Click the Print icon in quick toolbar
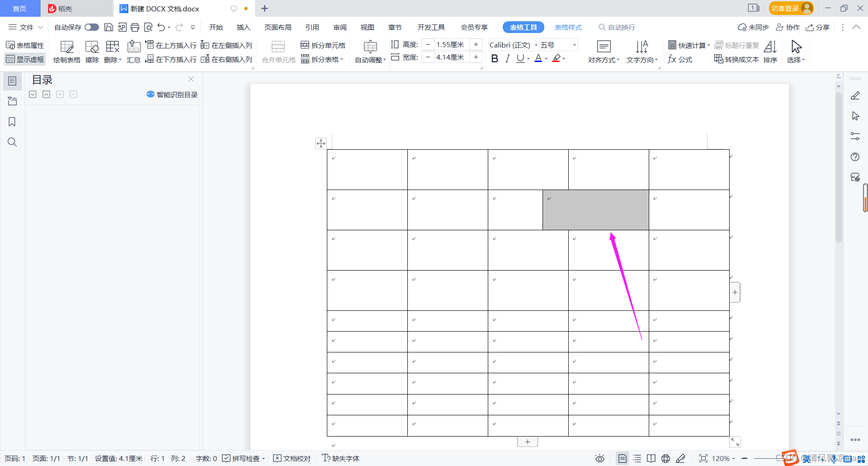 (135, 27)
